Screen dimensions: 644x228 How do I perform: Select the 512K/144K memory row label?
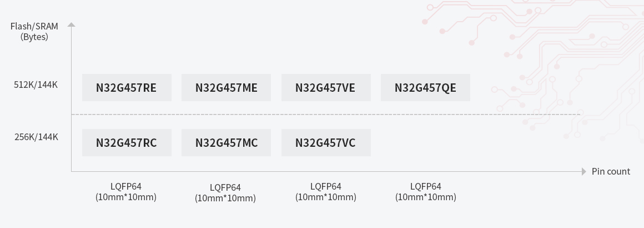(36, 85)
